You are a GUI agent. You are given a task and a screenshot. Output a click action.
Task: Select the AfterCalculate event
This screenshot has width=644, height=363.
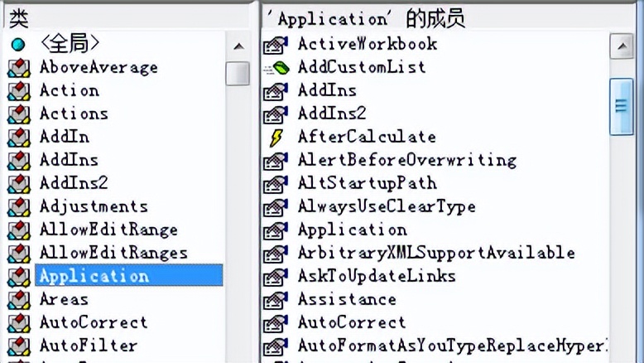(x=368, y=137)
